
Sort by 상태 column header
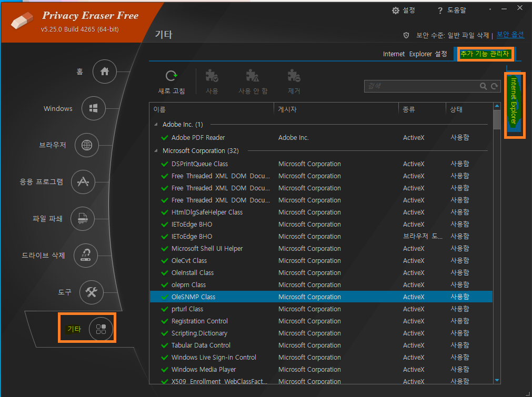(x=469, y=109)
